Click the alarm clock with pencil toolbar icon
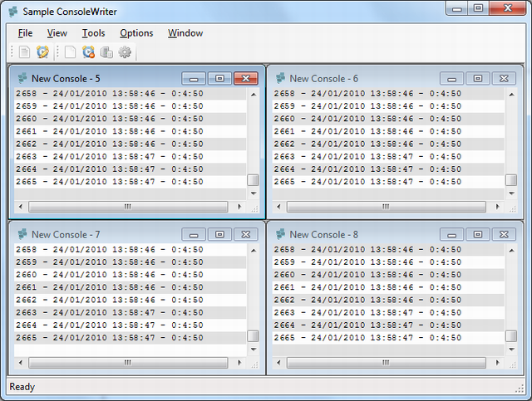532x401 pixels. tap(42, 52)
